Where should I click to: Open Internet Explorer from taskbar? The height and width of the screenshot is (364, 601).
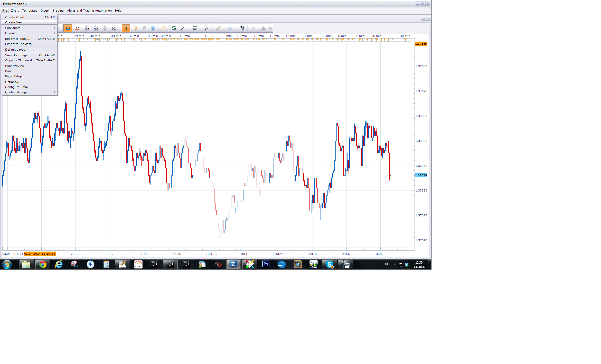(59, 264)
